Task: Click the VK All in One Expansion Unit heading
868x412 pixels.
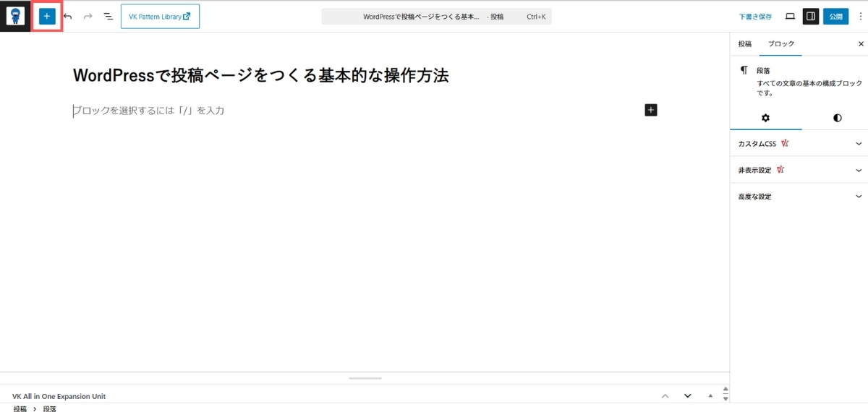Action: 59,396
